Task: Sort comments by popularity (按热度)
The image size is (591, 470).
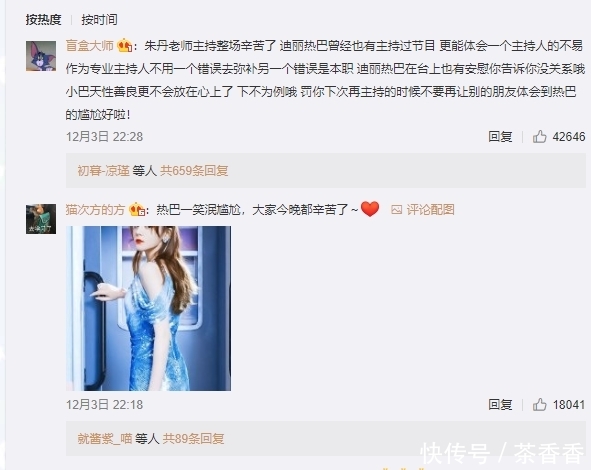Action: click(x=43, y=20)
